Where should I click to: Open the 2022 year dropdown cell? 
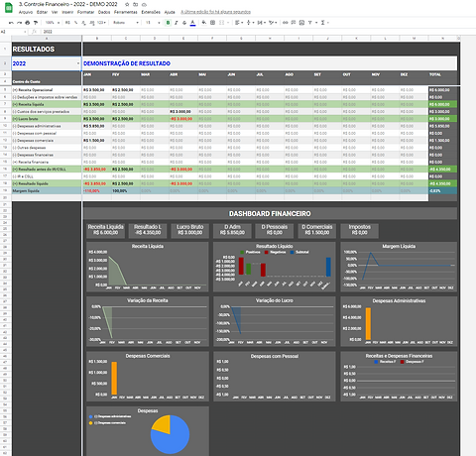47,63
